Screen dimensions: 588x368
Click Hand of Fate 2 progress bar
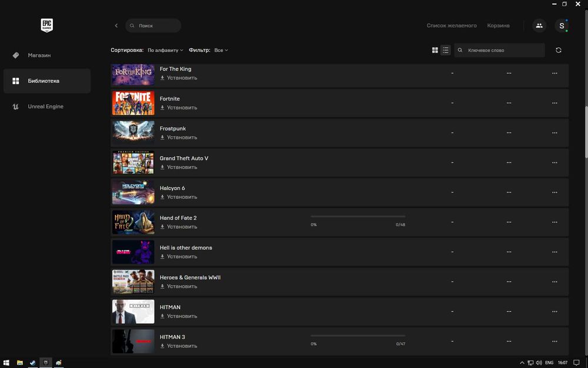[358, 217]
